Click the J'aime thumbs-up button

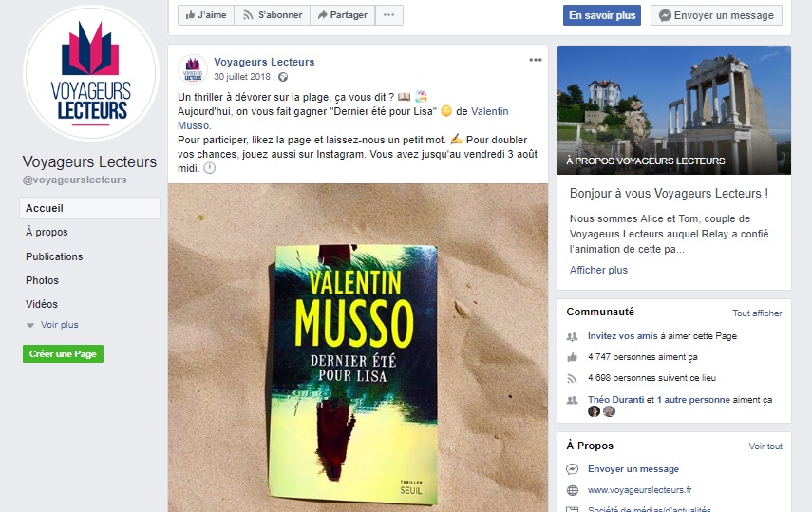[206, 15]
